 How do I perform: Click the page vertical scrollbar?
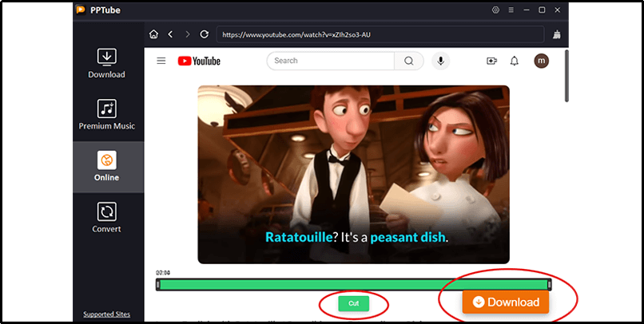coord(566,77)
